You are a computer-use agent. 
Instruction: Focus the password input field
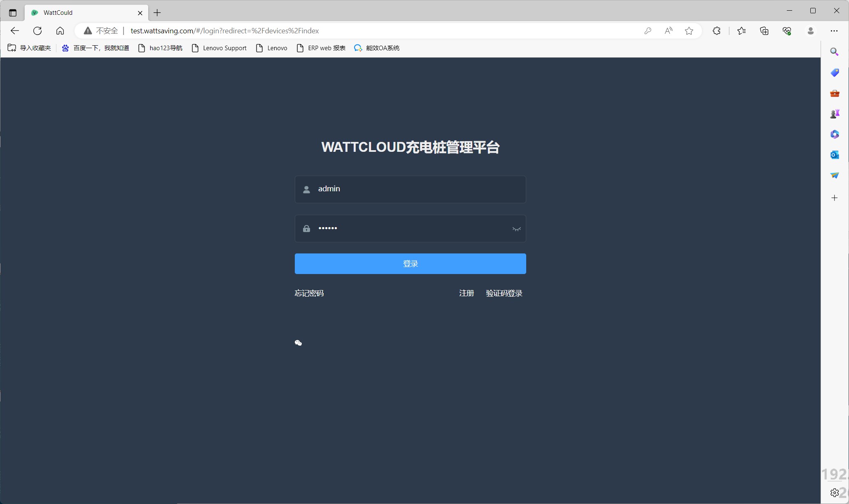pyautogui.click(x=412, y=228)
